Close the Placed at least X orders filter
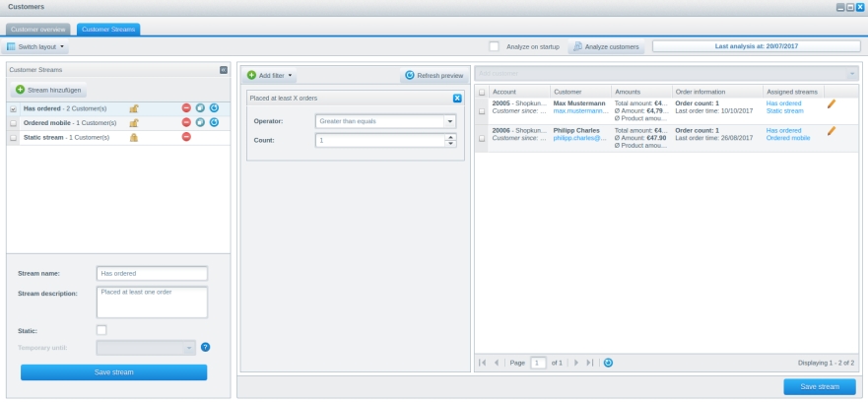This screenshot has height=403, width=868. click(x=457, y=99)
